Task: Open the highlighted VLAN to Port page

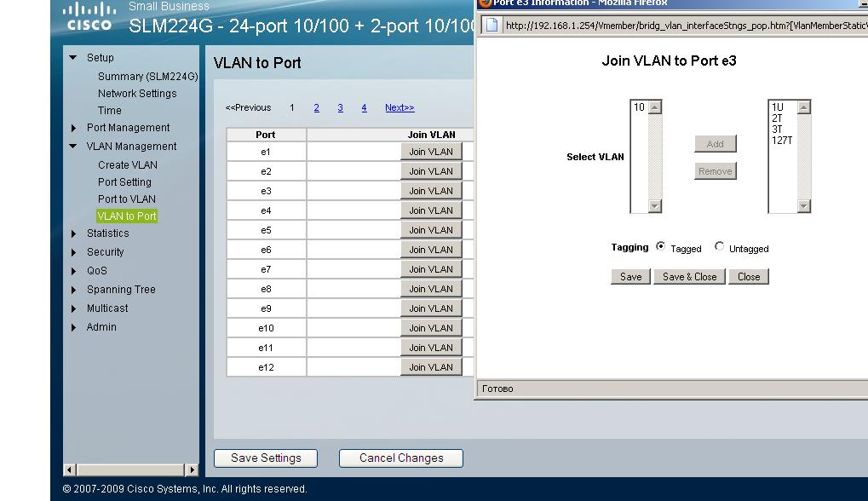Action: coord(127,216)
